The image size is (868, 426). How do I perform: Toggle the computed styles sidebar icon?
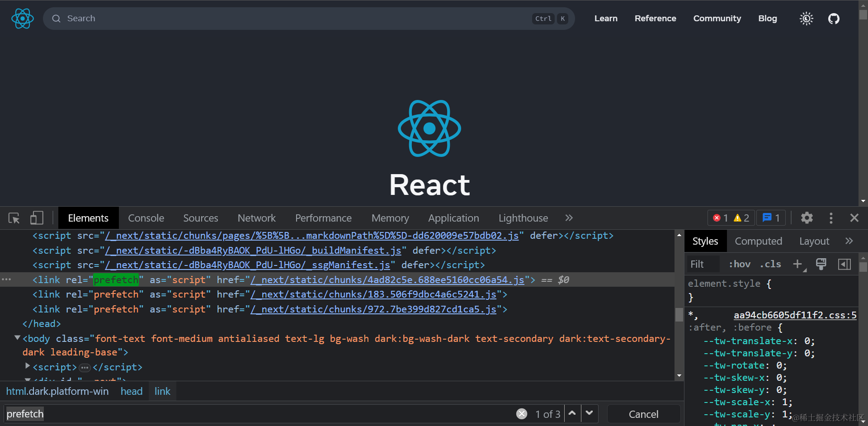coord(844,264)
